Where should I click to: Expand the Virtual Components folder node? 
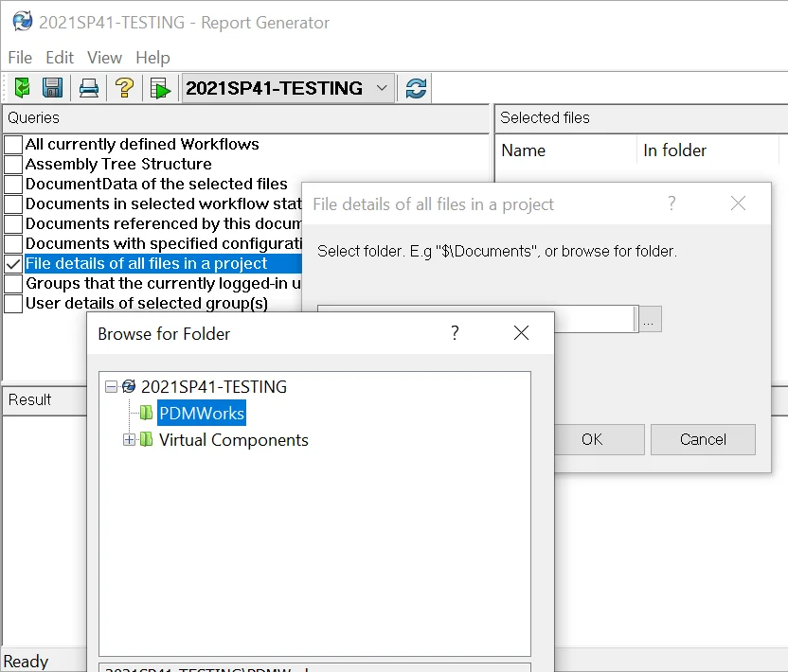click(130, 440)
